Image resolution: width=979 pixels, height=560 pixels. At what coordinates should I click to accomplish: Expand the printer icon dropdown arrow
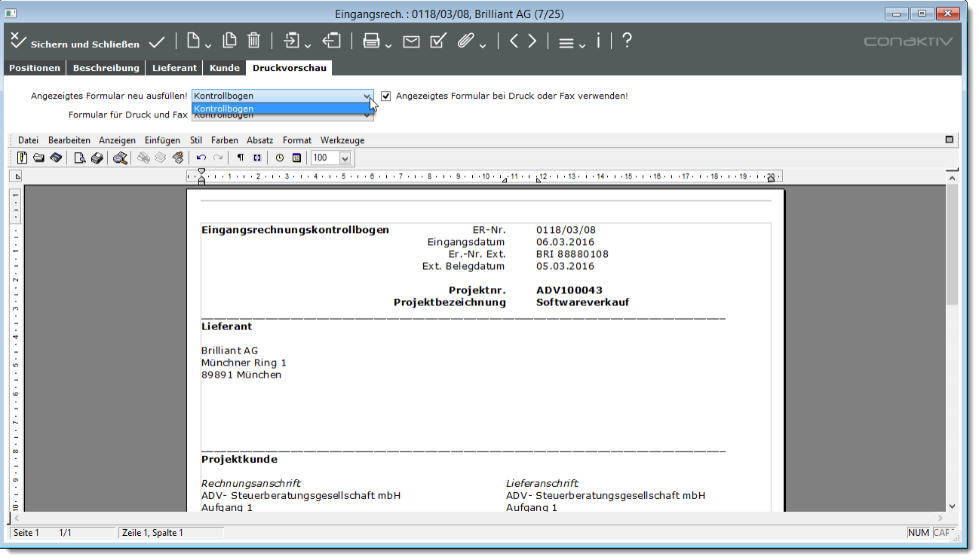click(388, 46)
